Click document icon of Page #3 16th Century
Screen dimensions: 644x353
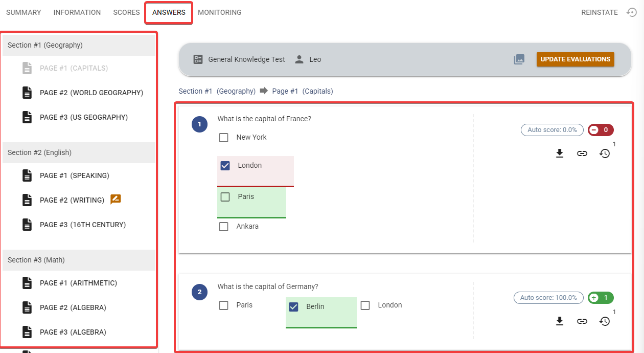tap(27, 225)
